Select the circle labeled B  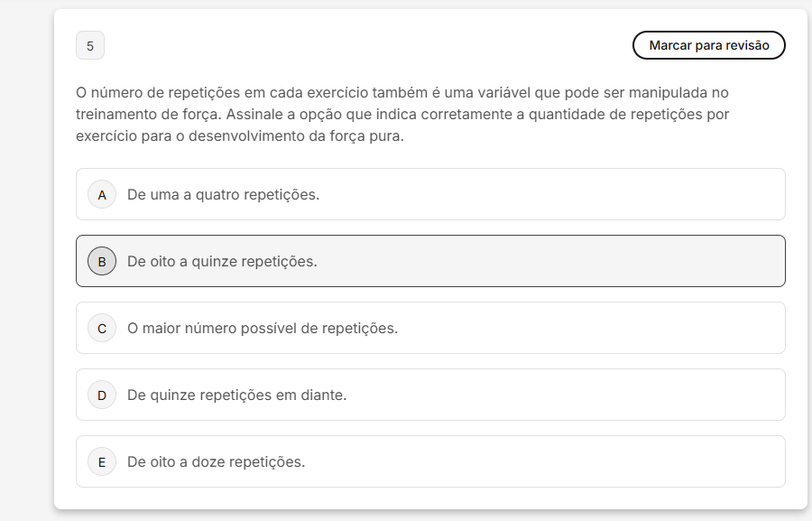pyautogui.click(x=102, y=261)
